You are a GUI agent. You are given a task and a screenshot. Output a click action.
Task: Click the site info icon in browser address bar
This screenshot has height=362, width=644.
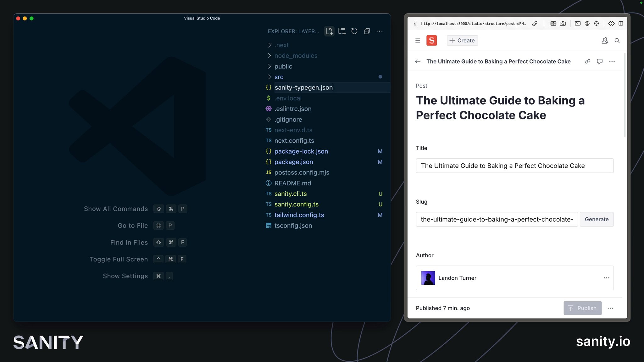pos(415,24)
